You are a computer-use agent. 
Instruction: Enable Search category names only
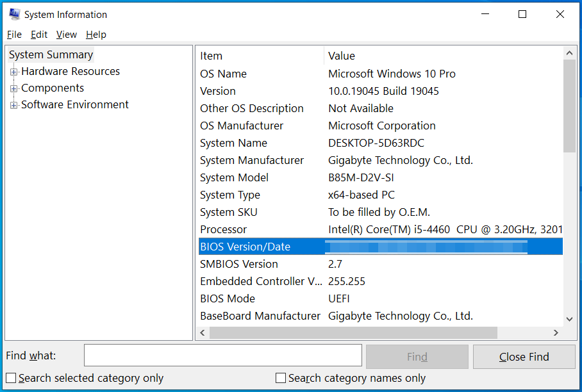[280, 378]
